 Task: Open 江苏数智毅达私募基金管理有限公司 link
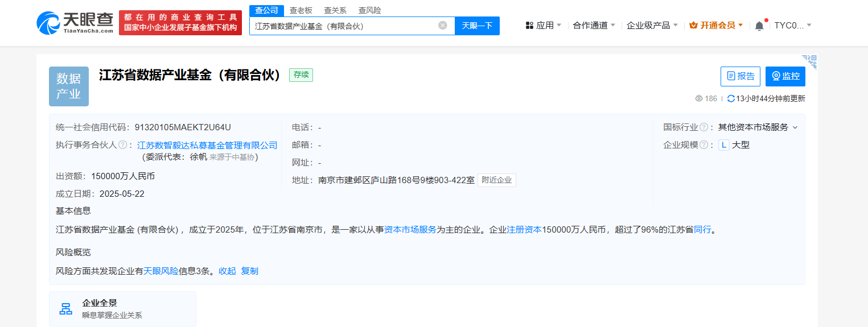[207, 145]
